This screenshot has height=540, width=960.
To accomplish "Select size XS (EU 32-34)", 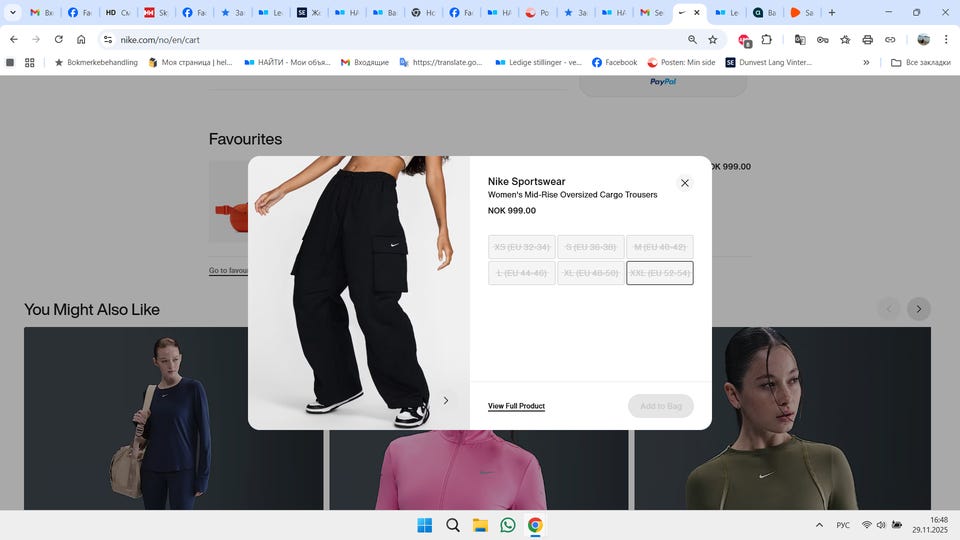I will pos(522,247).
